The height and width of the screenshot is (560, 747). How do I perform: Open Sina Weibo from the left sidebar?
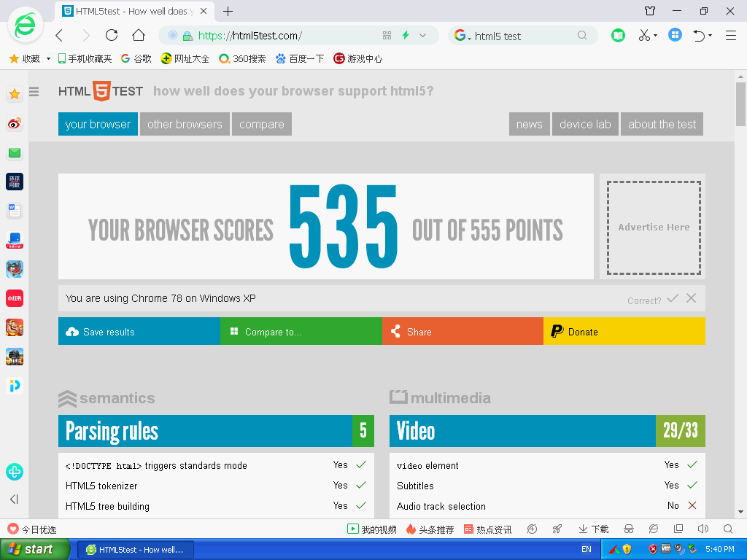15,123
